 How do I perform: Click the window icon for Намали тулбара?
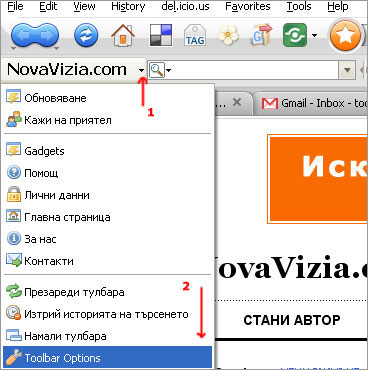pyautogui.click(x=14, y=335)
